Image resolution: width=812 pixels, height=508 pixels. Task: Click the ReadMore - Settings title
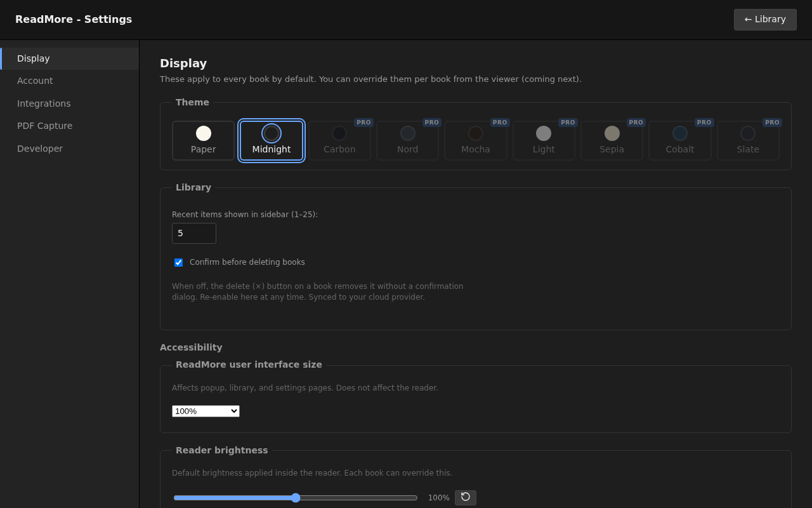click(74, 20)
